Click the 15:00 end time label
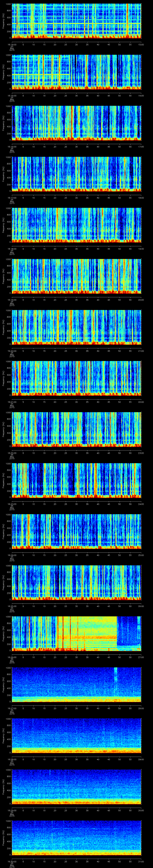Screen dimensions: 153x868 [x=141, y=44]
